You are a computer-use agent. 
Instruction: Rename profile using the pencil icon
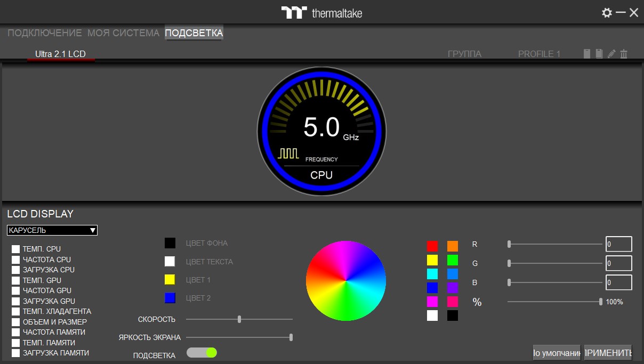tap(611, 54)
